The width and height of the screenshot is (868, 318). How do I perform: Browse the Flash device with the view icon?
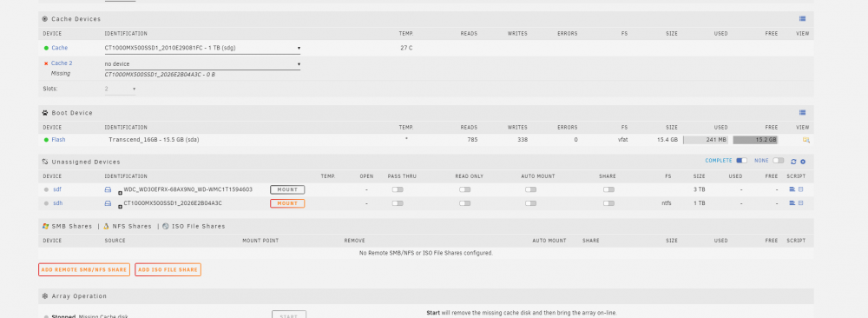click(806, 140)
